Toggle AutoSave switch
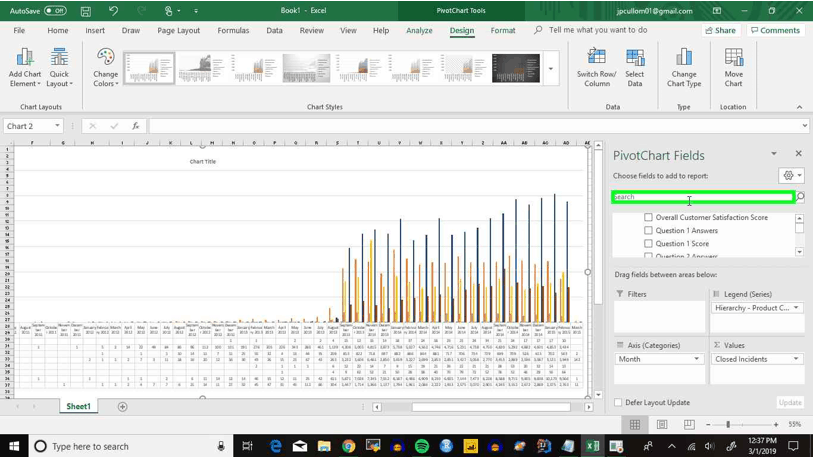 point(55,11)
